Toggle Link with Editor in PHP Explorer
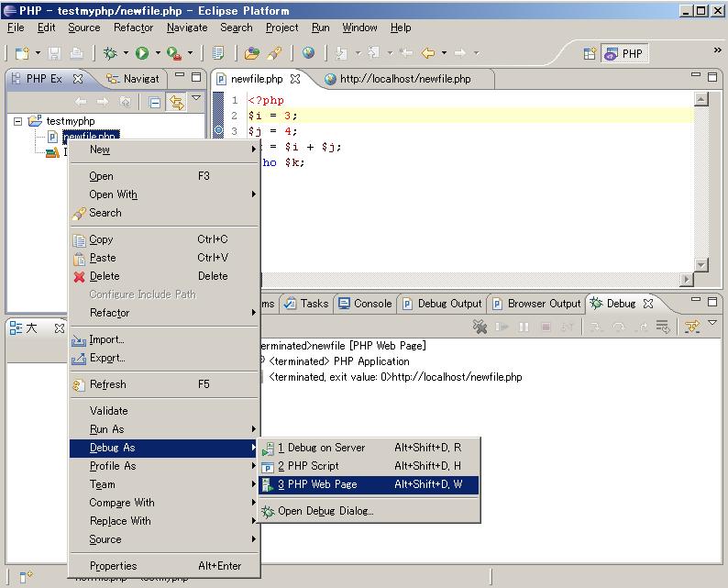Screen dimensions: 728x588 [175, 102]
